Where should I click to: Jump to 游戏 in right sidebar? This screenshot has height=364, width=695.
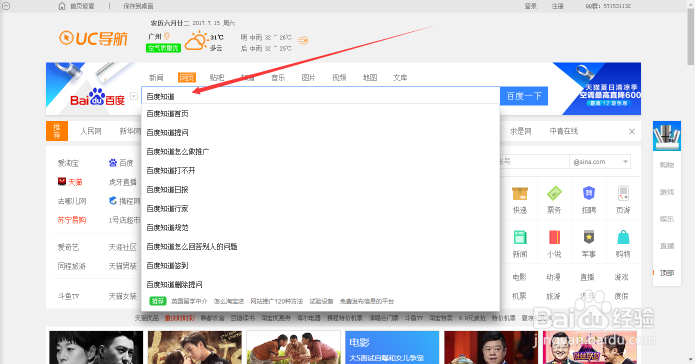(667, 192)
